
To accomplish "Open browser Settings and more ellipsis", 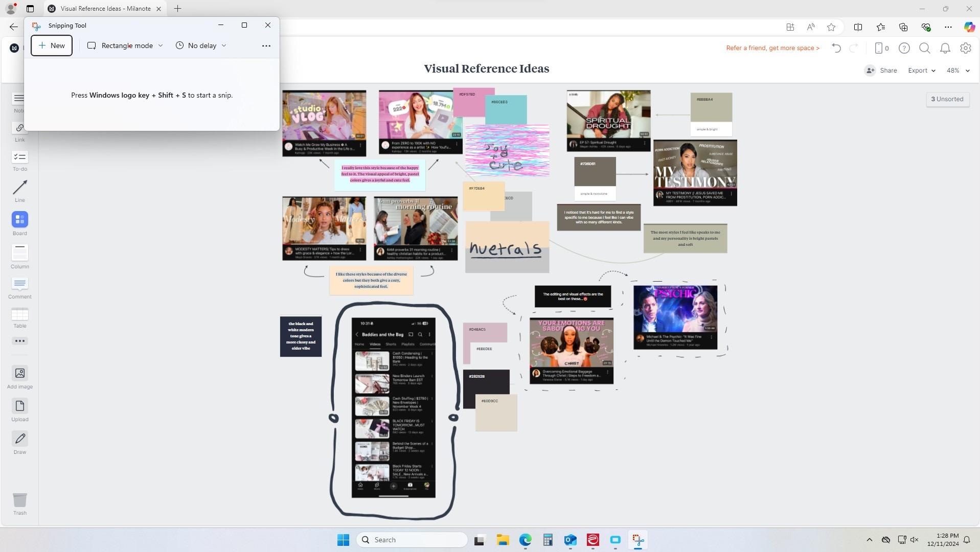I will (x=948, y=27).
